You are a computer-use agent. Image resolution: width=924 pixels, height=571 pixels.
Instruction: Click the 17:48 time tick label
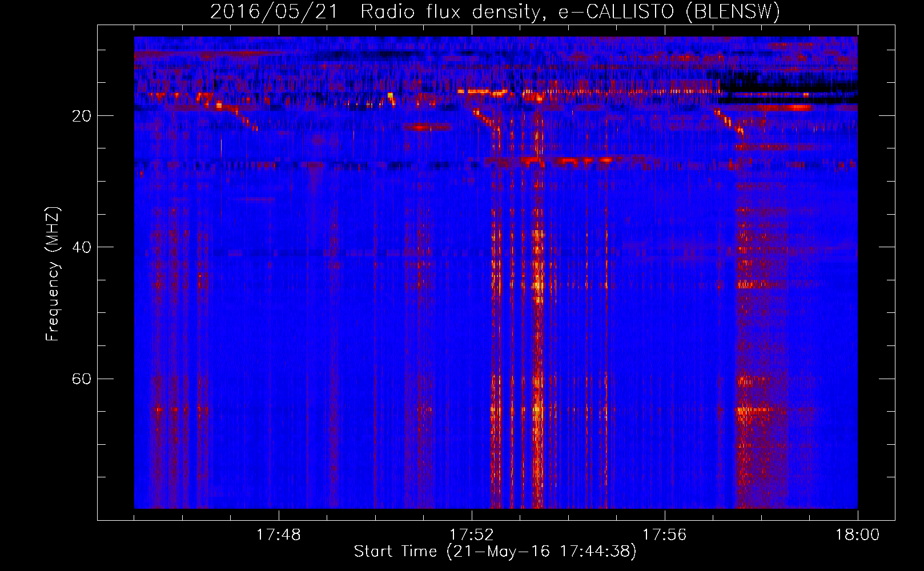[x=278, y=535]
